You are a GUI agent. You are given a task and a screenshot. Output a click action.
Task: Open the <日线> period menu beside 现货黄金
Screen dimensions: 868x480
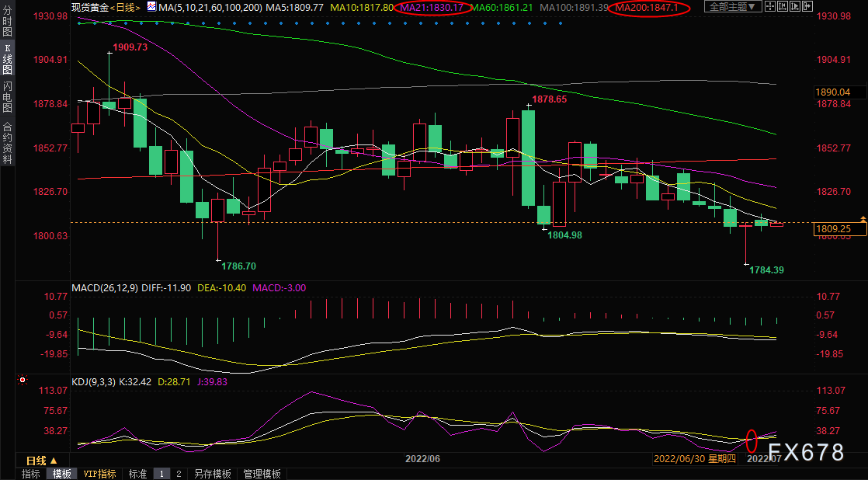tap(125, 7)
